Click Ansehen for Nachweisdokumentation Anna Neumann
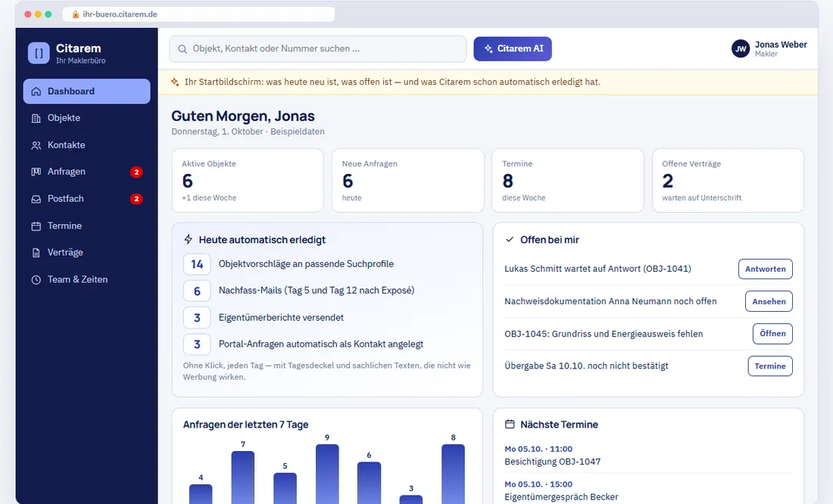The image size is (833, 504). pyautogui.click(x=769, y=302)
